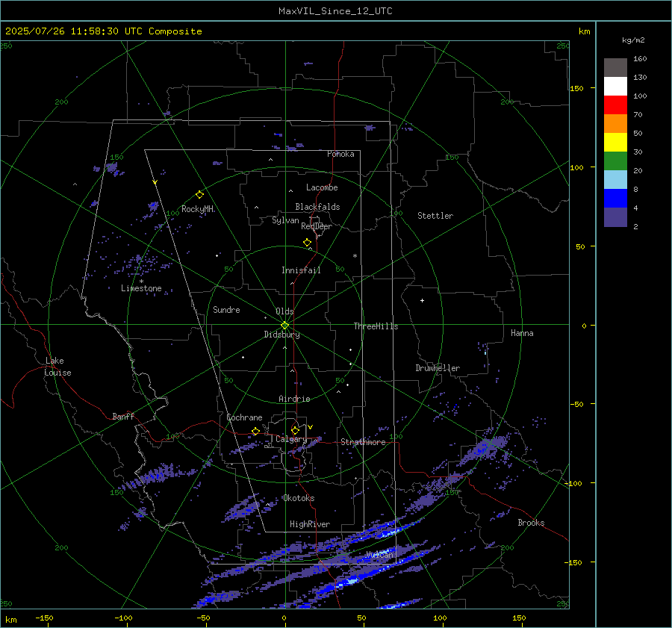Click the 8 value on the legend

tap(635, 190)
